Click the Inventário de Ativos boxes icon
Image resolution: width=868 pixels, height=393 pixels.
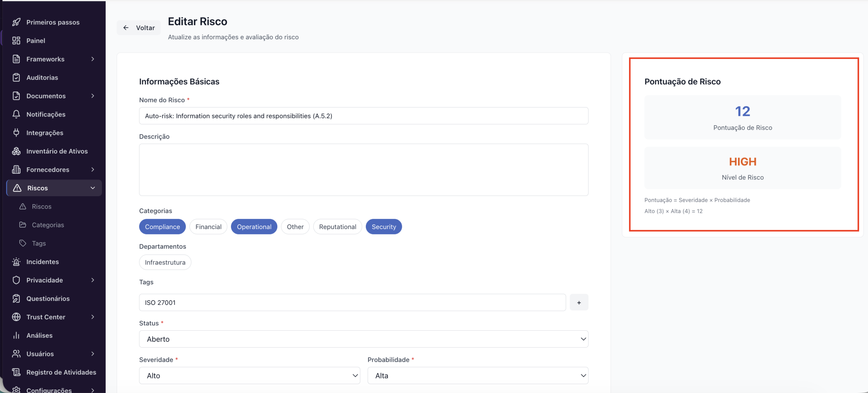[x=16, y=151]
